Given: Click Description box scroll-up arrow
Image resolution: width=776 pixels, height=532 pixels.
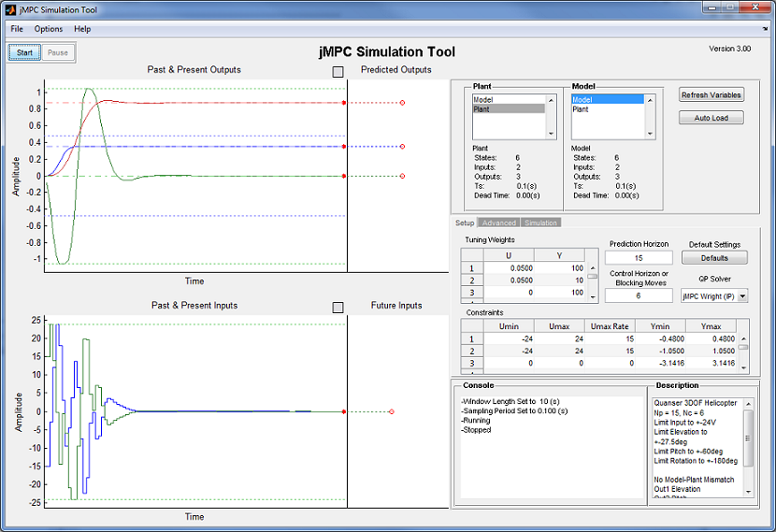Looking at the screenshot, I should [x=748, y=404].
